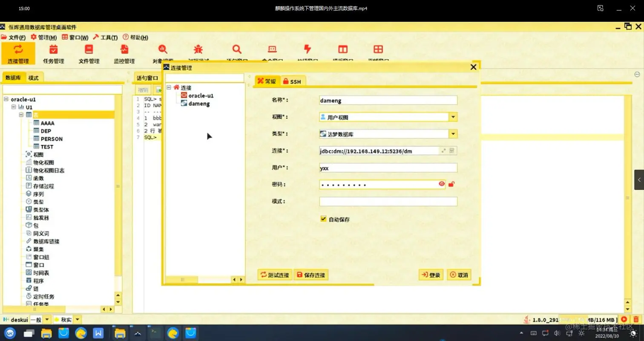Click the monitor-code command window toolbar icon
The width and height of the screenshot is (644, 341).
pos(272,49)
